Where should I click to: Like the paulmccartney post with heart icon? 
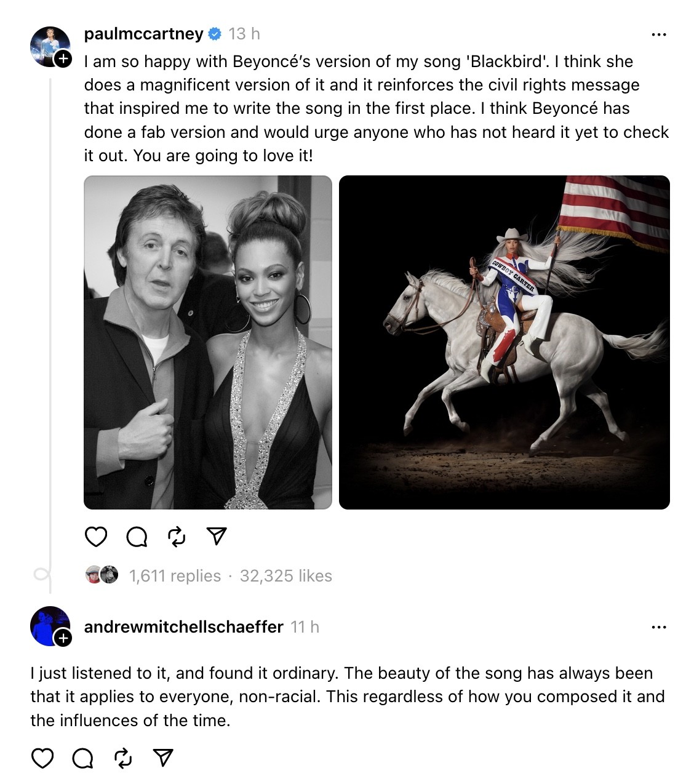click(x=96, y=537)
